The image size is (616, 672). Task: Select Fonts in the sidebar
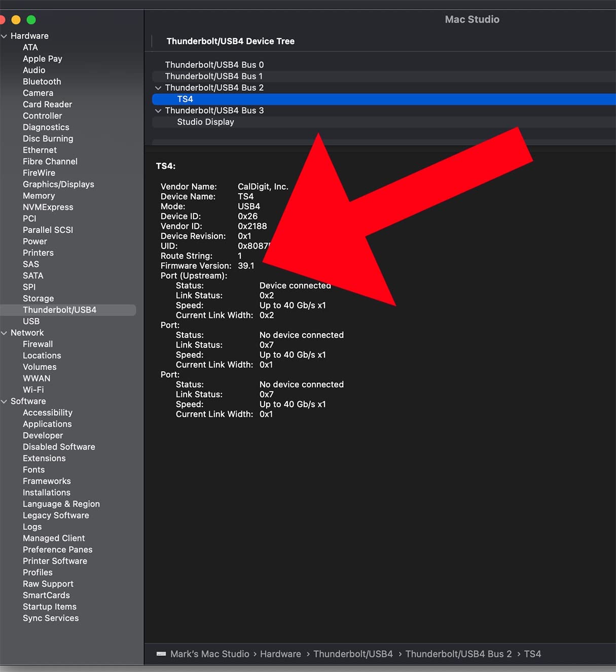[34, 470]
